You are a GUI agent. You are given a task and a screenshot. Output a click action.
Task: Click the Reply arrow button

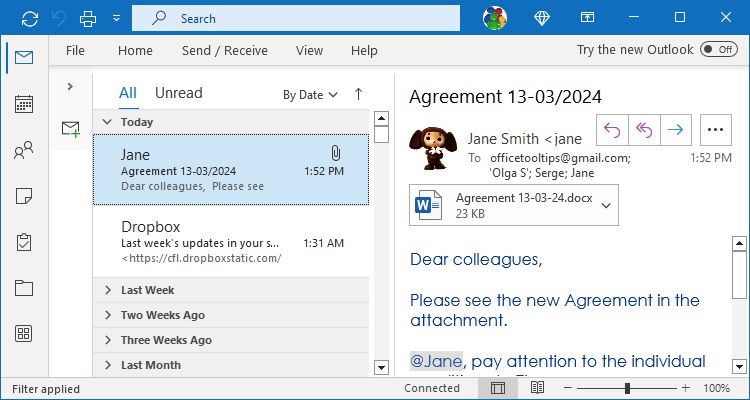[x=612, y=130]
